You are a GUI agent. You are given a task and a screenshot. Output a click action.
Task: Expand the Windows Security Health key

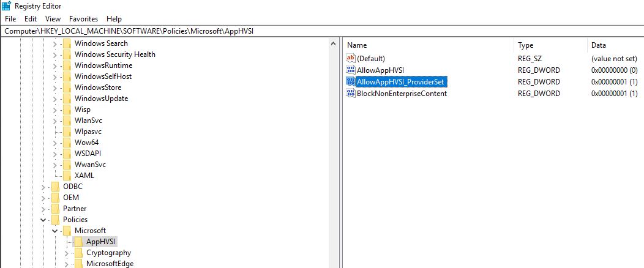54,54
